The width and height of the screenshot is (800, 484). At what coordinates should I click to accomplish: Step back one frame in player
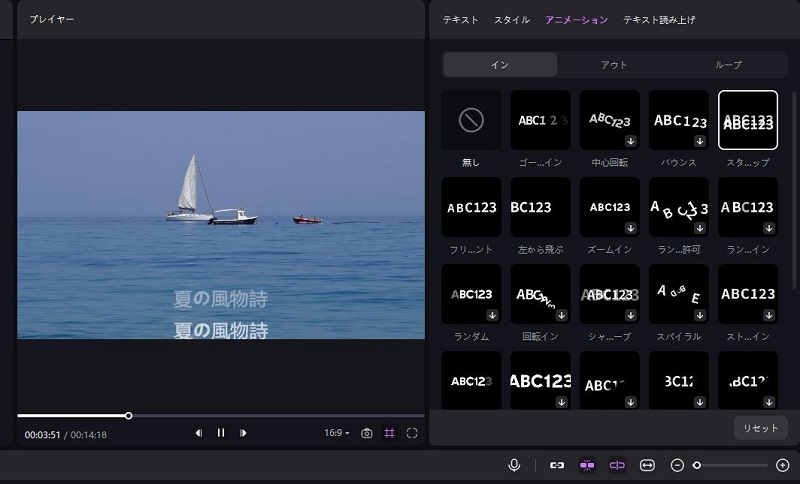point(198,433)
